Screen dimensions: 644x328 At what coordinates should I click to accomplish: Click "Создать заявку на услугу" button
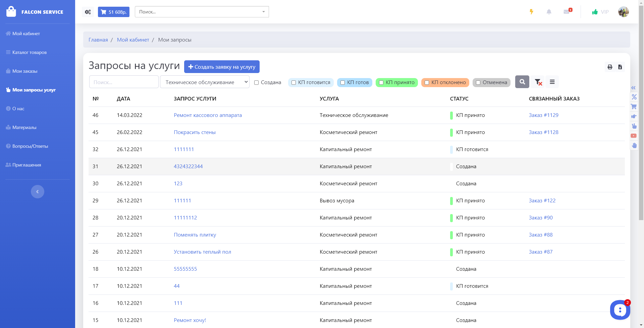pyautogui.click(x=222, y=67)
